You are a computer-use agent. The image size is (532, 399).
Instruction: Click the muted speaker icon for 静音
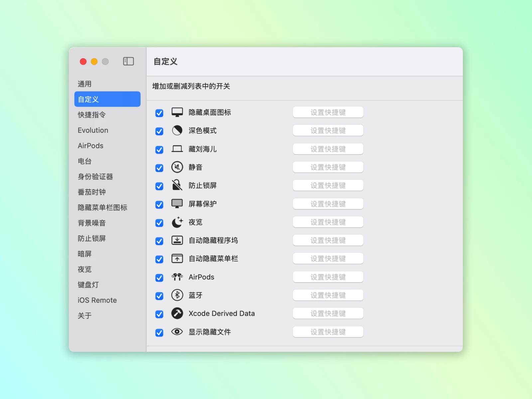click(177, 167)
